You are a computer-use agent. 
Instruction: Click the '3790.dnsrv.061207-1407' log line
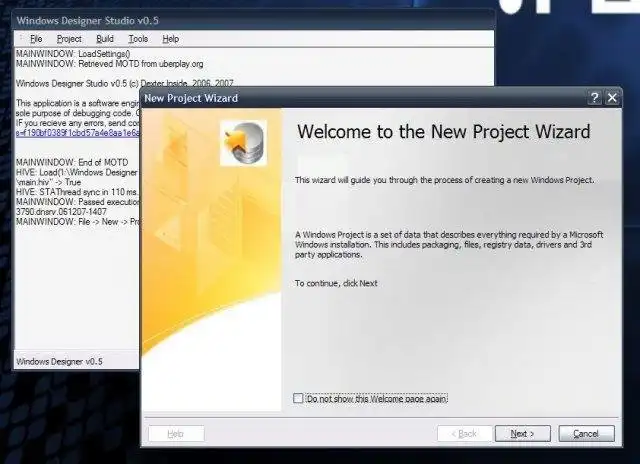61,212
